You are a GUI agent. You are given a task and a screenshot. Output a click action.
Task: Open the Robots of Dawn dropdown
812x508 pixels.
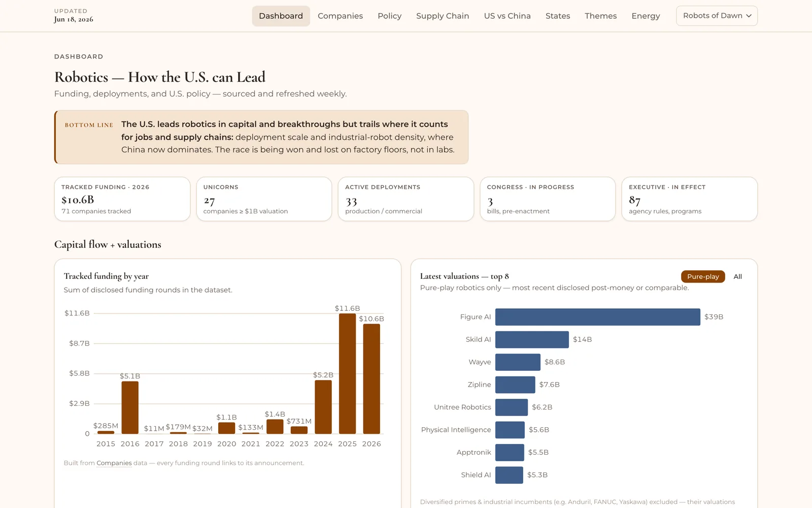click(x=717, y=16)
